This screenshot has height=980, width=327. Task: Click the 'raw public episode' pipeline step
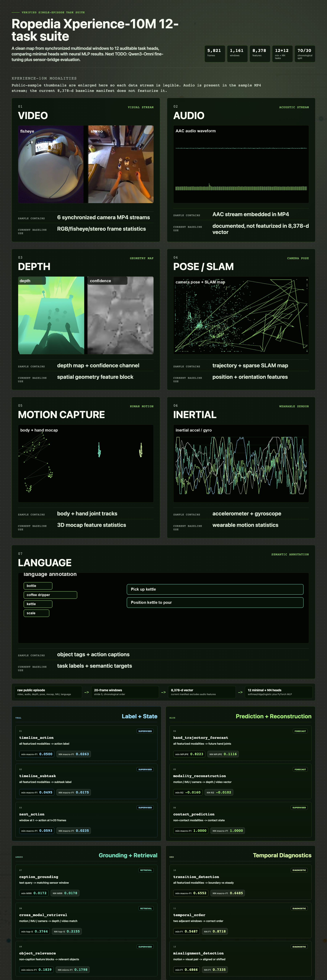[x=48, y=692]
